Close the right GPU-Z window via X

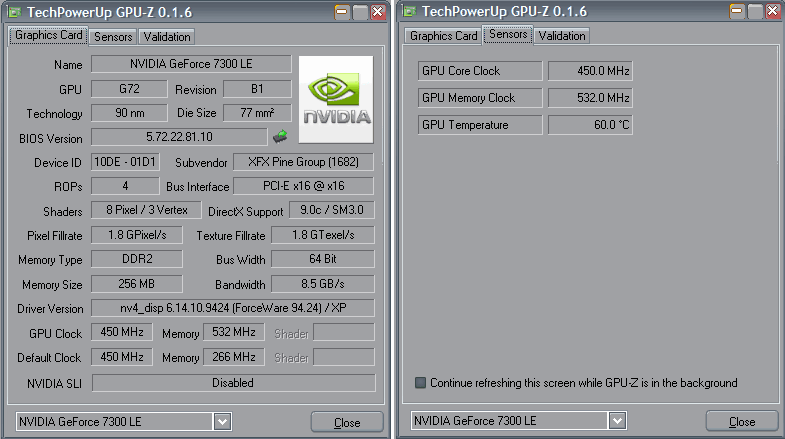click(773, 11)
